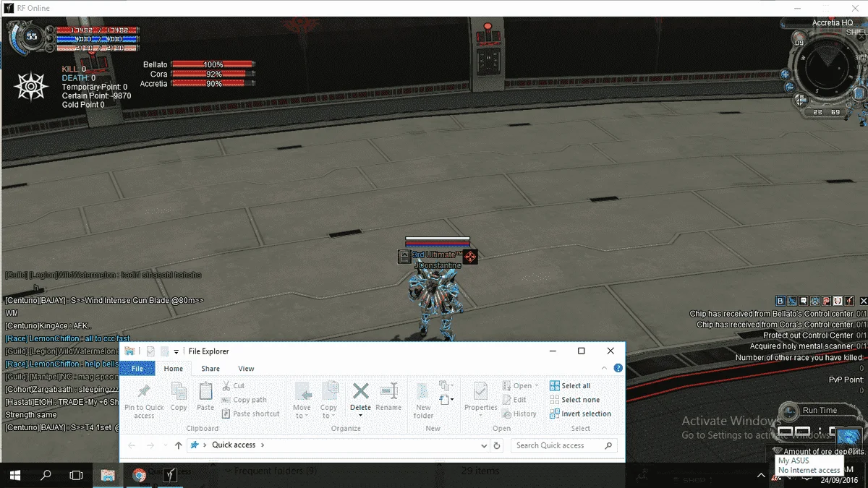Open the Customize Quick Access Toolbar arrow
Image resolution: width=868 pixels, height=488 pixels.
(176, 351)
